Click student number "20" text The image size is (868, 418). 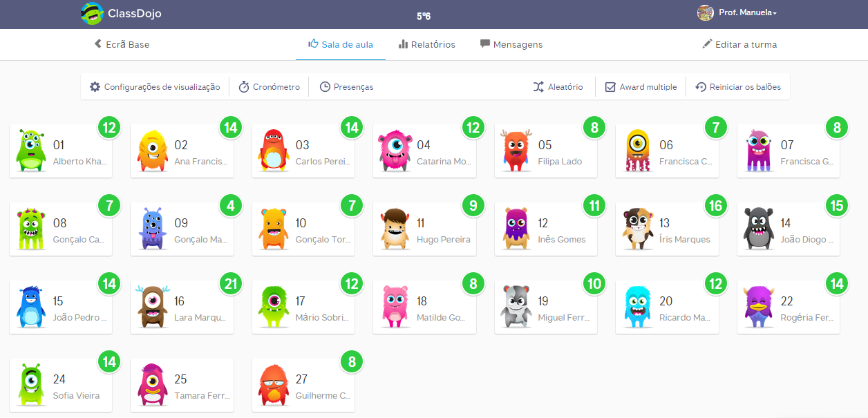(x=666, y=301)
